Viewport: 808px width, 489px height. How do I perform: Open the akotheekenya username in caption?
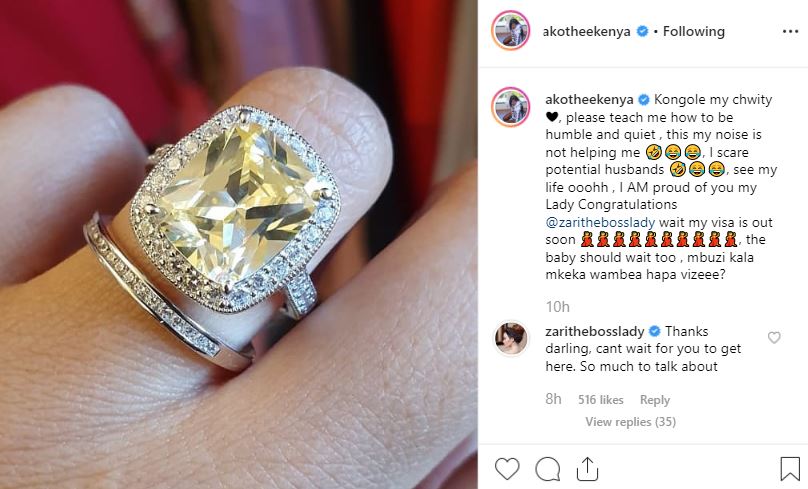[590, 99]
